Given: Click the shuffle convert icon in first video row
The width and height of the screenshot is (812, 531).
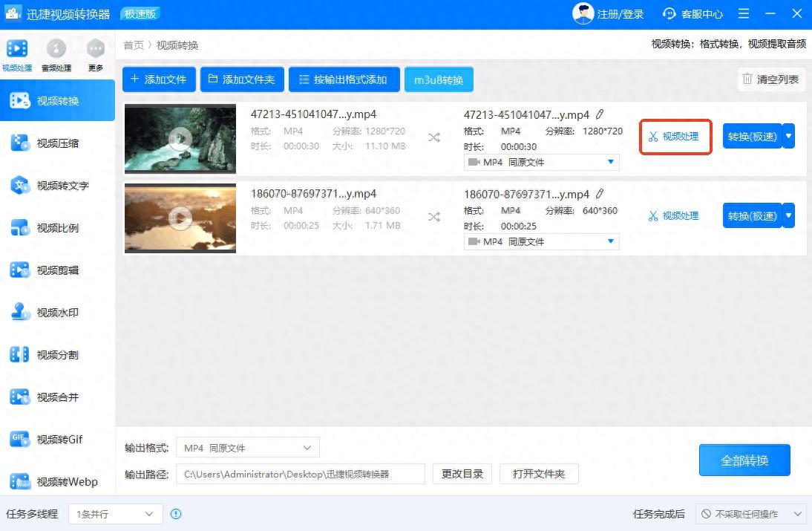Looking at the screenshot, I should 434,137.
